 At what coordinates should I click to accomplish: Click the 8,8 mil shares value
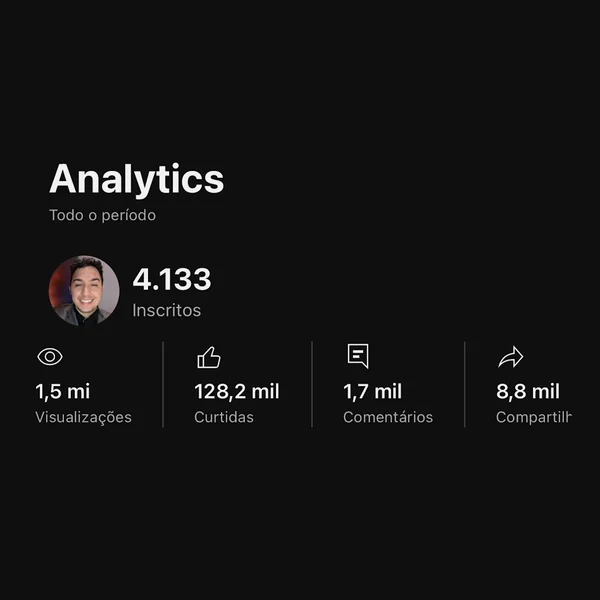pyautogui.click(x=528, y=391)
